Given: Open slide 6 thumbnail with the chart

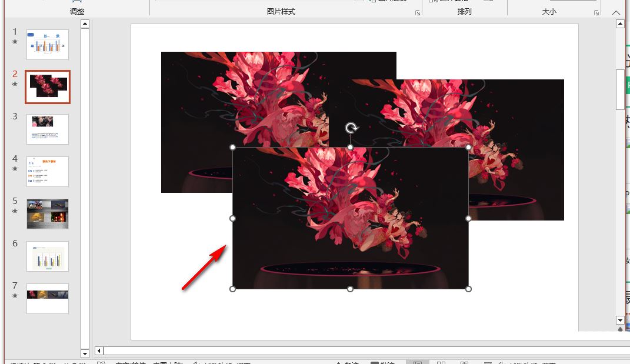Looking at the screenshot, I should click(x=48, y=256).
